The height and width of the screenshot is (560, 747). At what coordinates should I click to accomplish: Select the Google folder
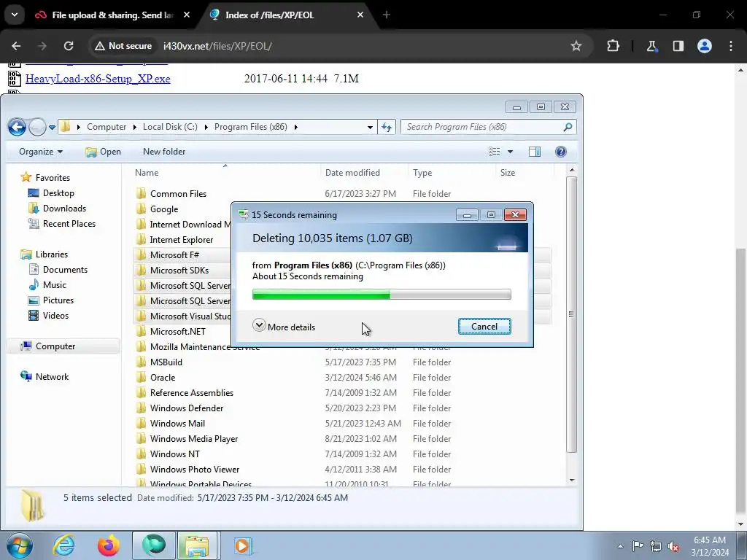pos(164,209)
